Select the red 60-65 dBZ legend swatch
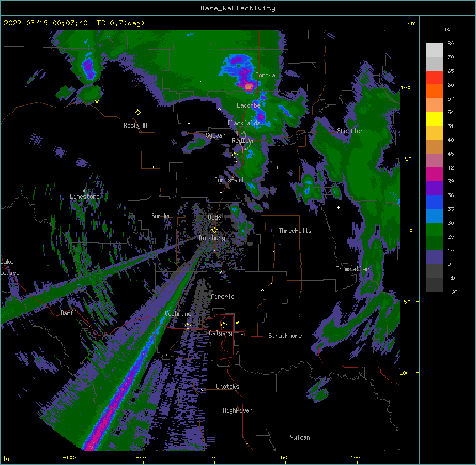This screenshot has width=476, height=465. [x=434, y=77]
